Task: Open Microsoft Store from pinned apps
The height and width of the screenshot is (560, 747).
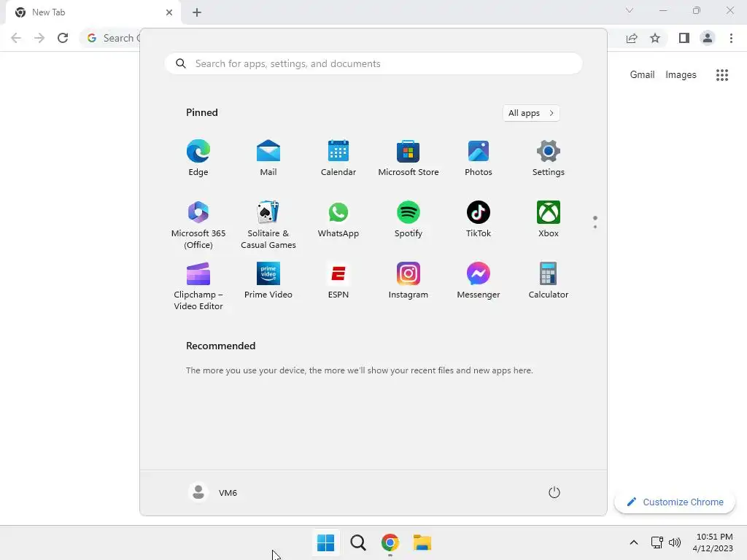Action: coord(409,157)
